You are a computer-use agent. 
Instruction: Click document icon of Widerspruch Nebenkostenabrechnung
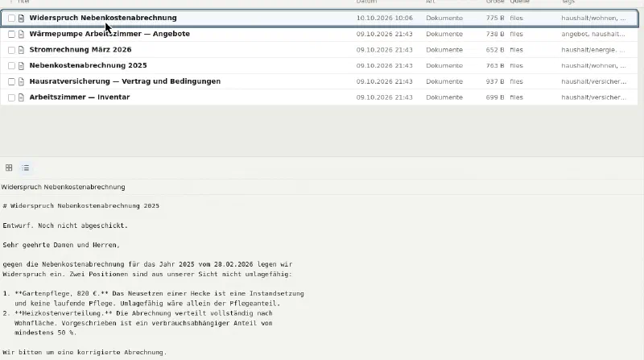pos(22,18)
